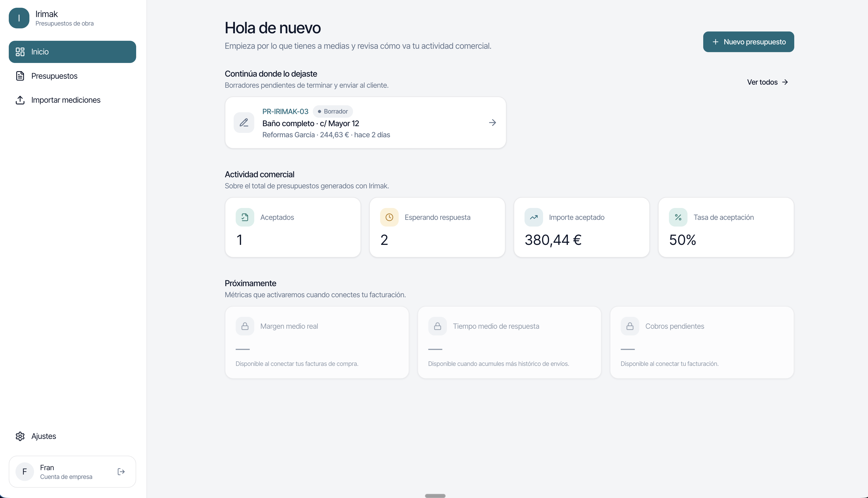Click the Cobros pendientes card title

tap(675, 326)
